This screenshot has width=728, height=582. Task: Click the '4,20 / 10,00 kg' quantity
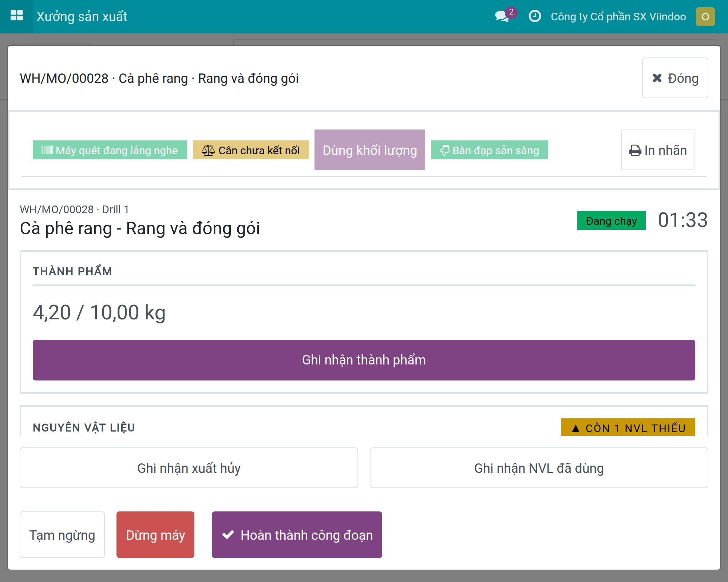(99, 312)
